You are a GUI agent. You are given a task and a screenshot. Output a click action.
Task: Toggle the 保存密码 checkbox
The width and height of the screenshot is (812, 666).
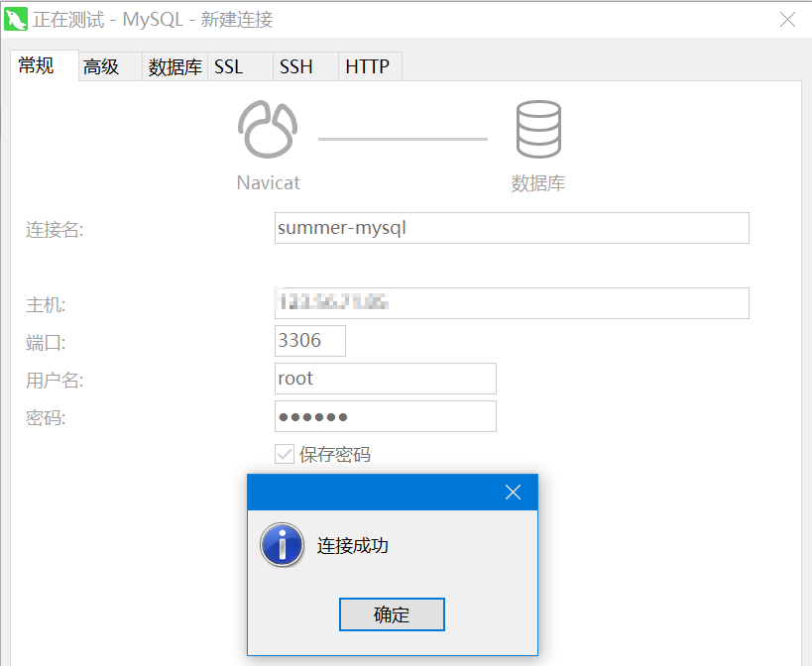point(285,454)
